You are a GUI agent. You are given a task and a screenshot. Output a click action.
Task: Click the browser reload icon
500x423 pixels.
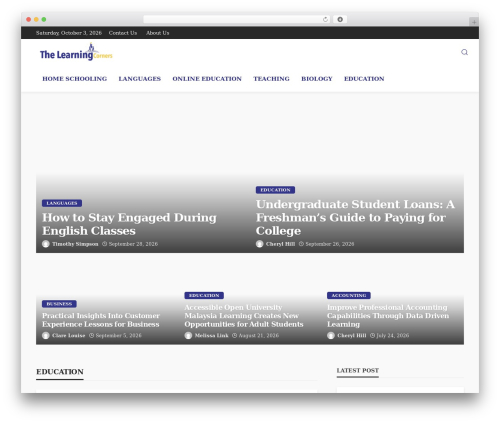pyautogui.click(x=325, y=20)
